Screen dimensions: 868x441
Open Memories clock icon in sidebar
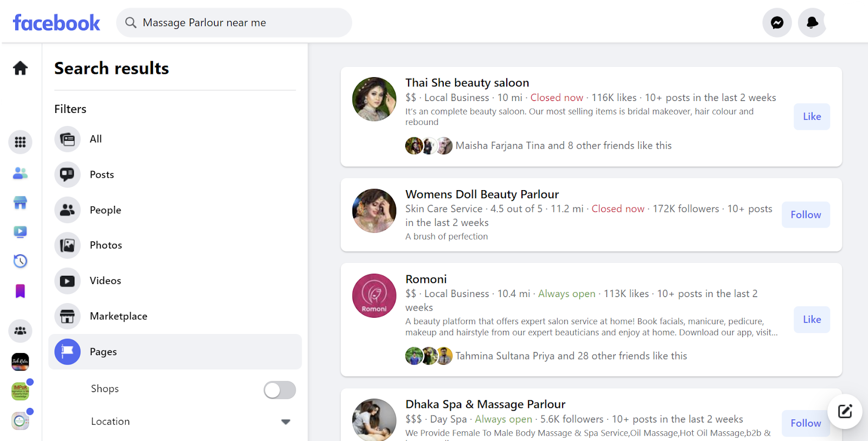[x=20, y=261]
